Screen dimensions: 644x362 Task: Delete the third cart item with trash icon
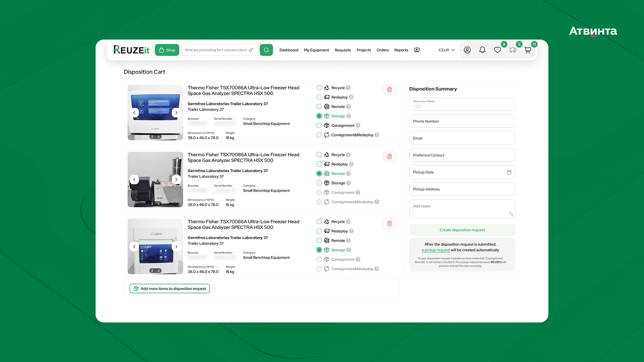point(389,224)
